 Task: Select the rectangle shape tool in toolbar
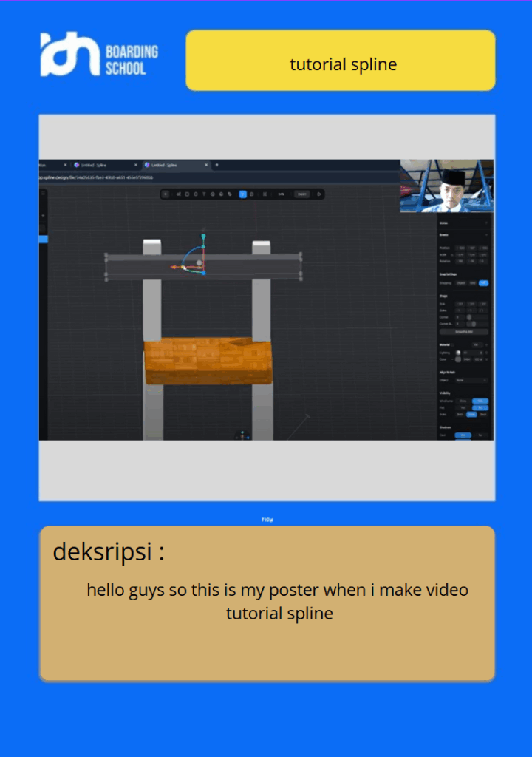[187, 194]
